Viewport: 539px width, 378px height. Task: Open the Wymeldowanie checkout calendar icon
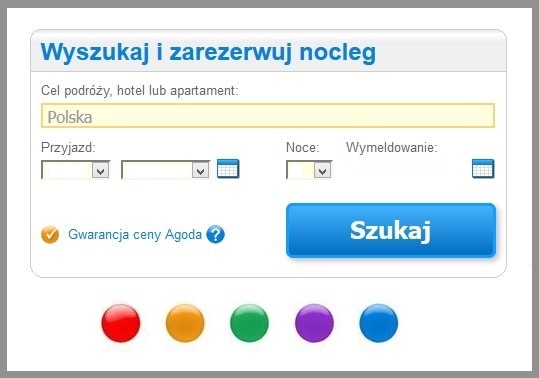(x=483, y=169)
